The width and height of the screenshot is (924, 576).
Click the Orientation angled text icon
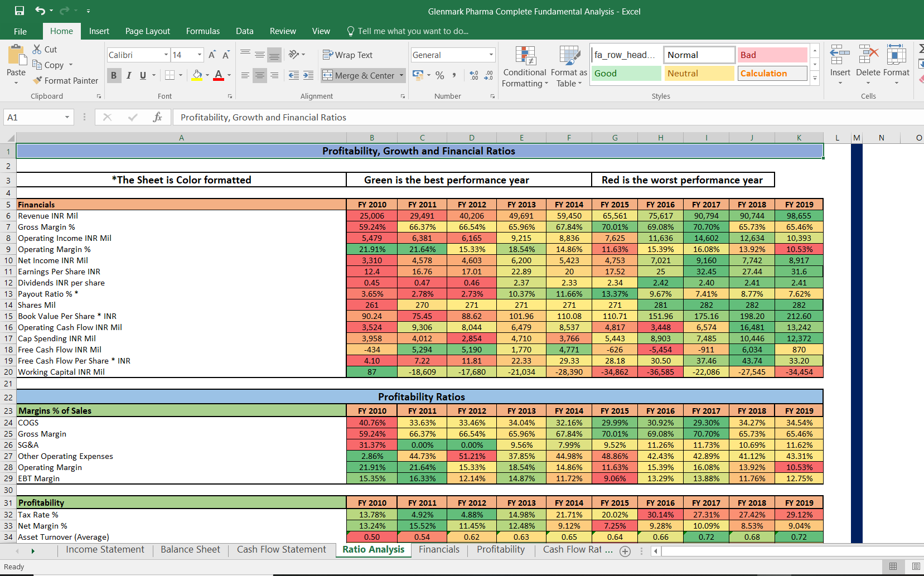coord(294,55)
